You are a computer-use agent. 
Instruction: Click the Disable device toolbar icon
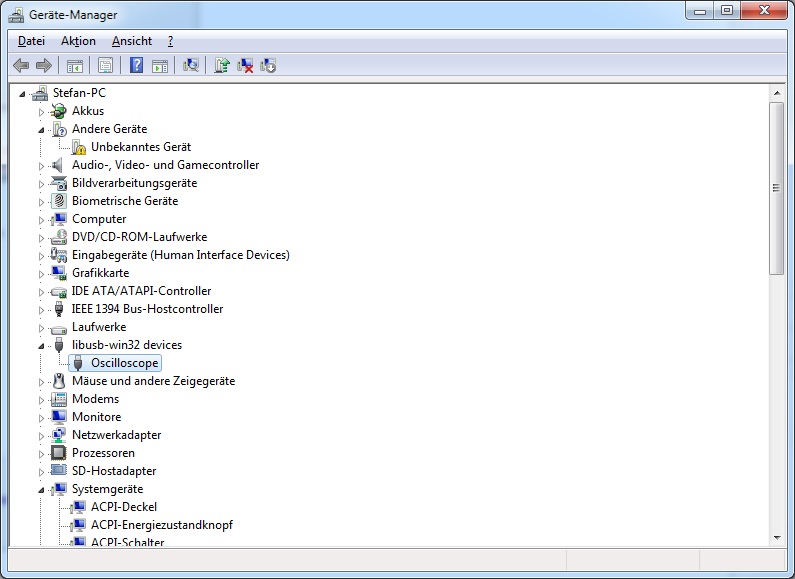tap(268, 65)
